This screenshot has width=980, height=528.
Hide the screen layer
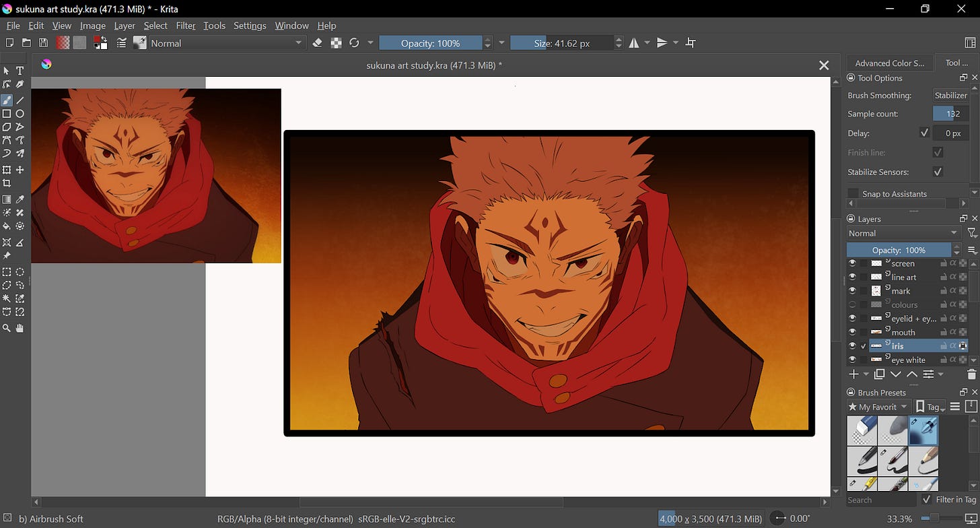coord(852,263)
